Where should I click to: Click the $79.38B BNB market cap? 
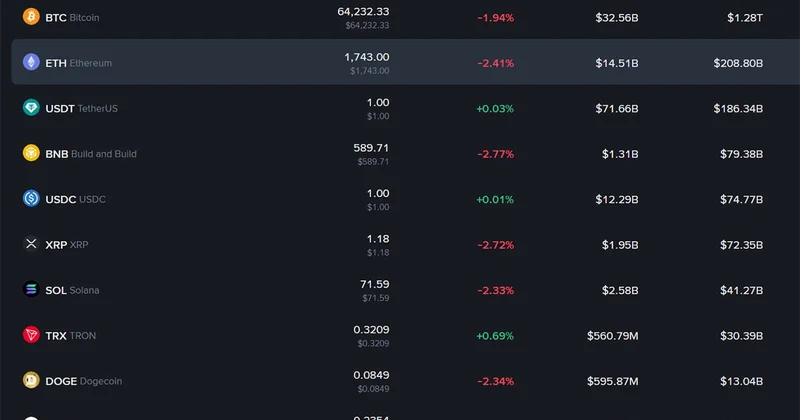point(741,154)
